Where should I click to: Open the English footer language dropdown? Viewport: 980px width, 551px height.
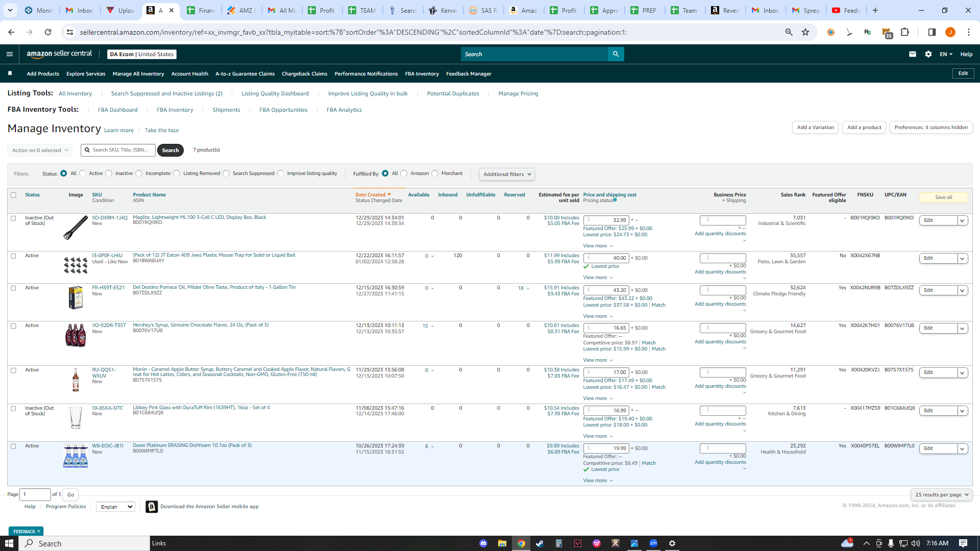115,507
